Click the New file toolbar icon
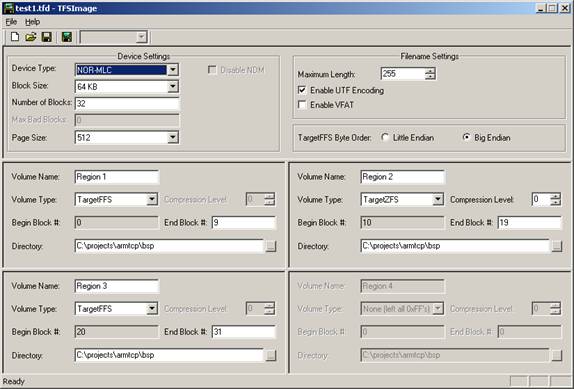574x389 pixels. point(15,37)
